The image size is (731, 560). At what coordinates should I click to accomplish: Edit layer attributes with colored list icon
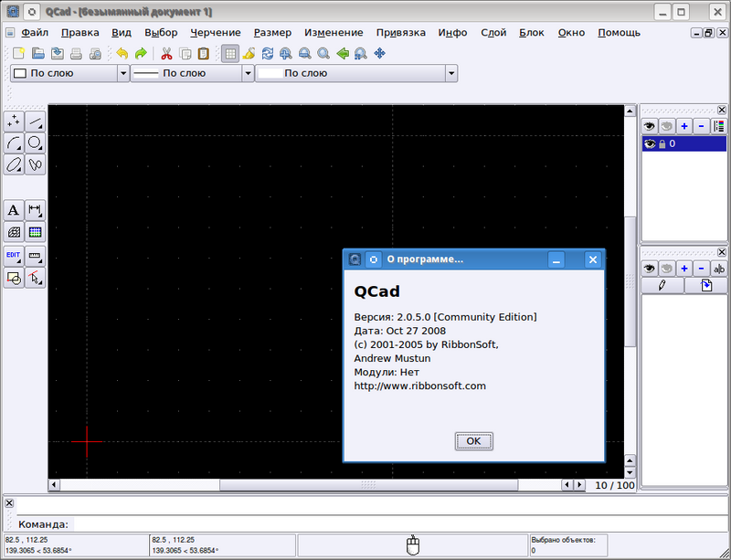718,126
